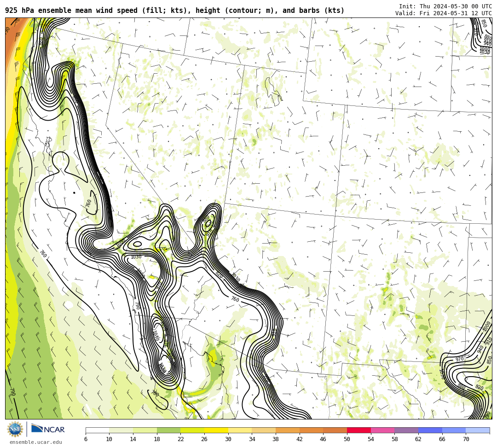Click the colorbar tick label 34
The width and height of the screenshot is (497, 448).
click(252, 439)
